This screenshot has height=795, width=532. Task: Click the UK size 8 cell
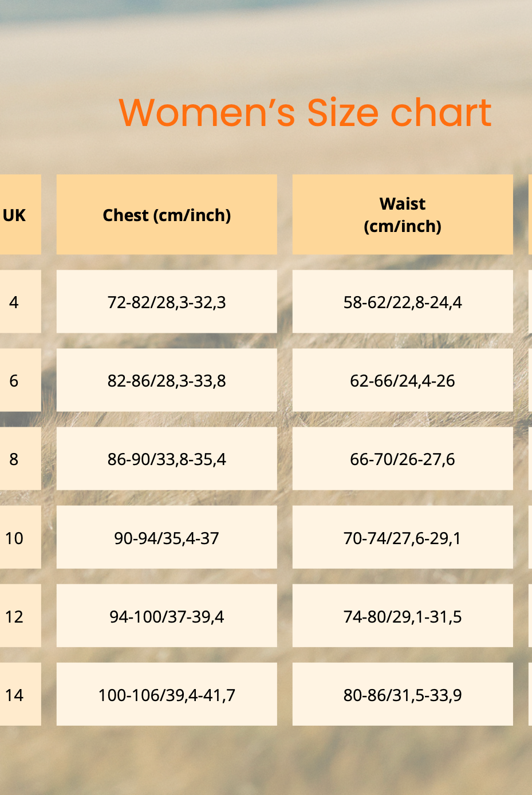(x=15, y=459)
